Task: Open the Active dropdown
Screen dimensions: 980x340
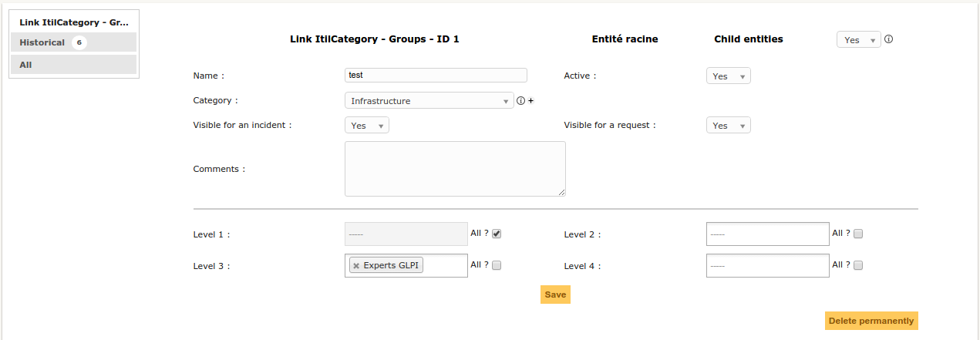Action: [x=728, y=76]
